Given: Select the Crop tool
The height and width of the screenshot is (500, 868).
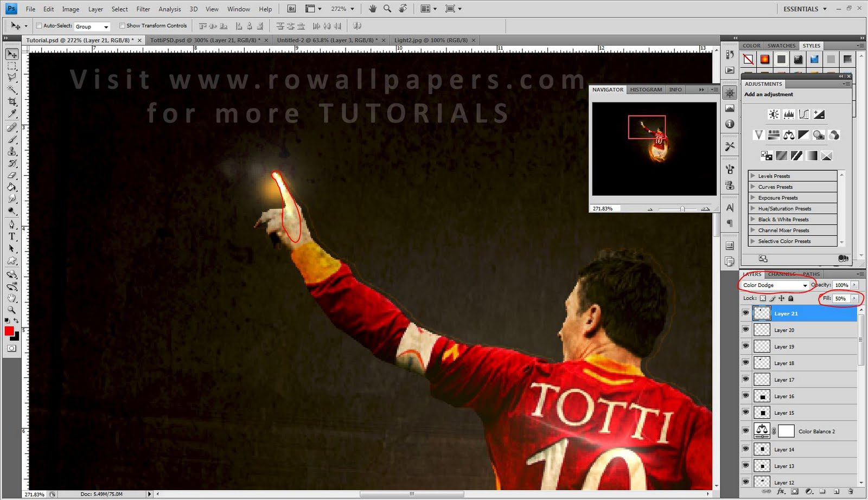Looking at the screenshot, I should tap(12, 101).
